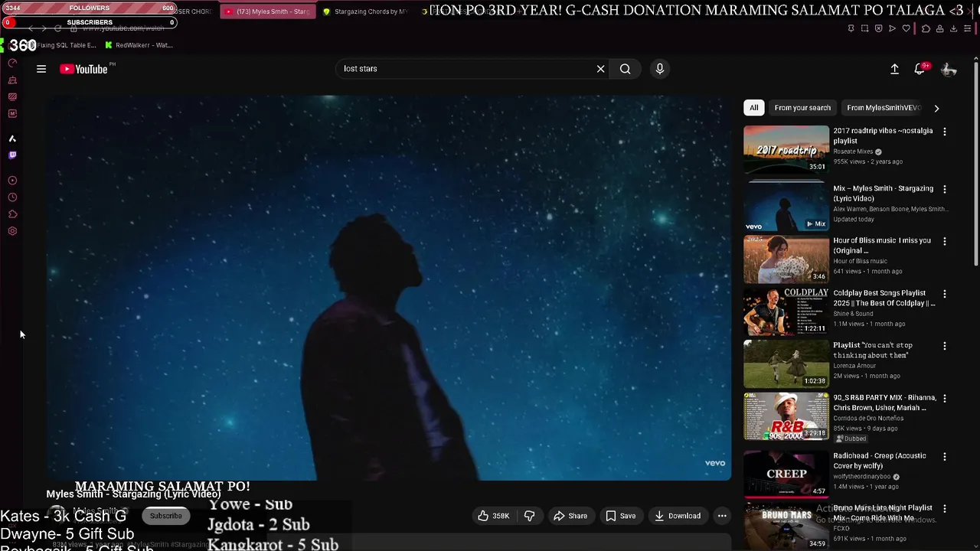Open the play-triangle toolbar icon
980x551 pixels.
pyautogui.click(x=892, y=28)
